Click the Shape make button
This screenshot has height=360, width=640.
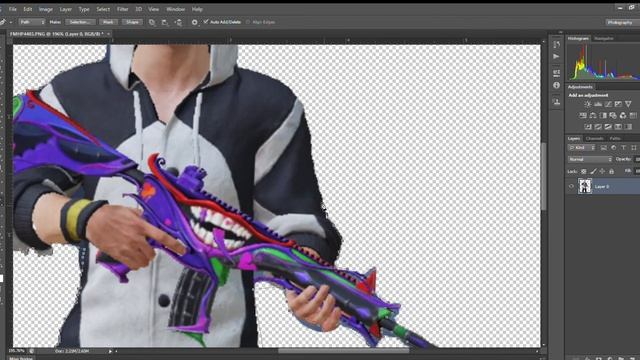[x=132, y=22]
